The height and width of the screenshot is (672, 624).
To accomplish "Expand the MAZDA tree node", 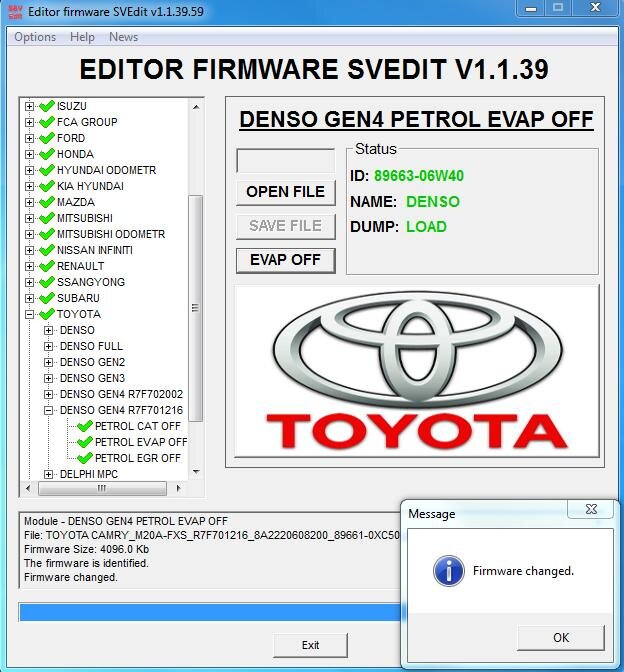I will 29,202.
